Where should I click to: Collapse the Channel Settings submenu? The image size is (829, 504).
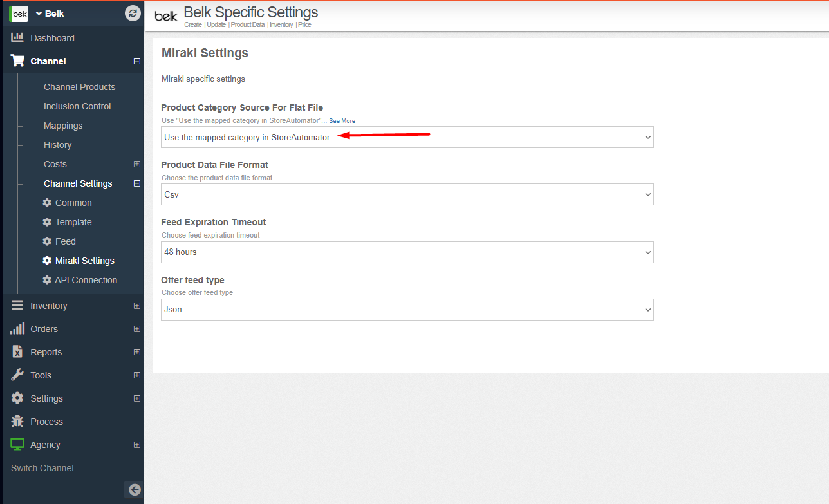[136, 183]
